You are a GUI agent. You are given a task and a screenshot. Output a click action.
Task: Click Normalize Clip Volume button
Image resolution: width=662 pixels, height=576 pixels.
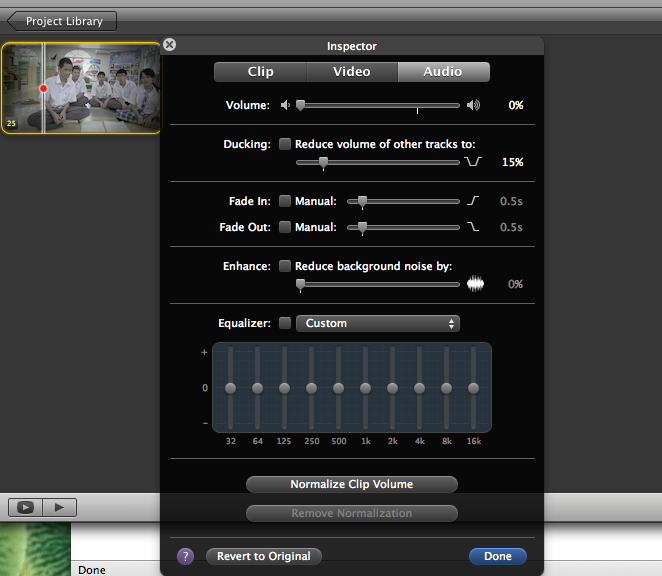click(352, 484)
